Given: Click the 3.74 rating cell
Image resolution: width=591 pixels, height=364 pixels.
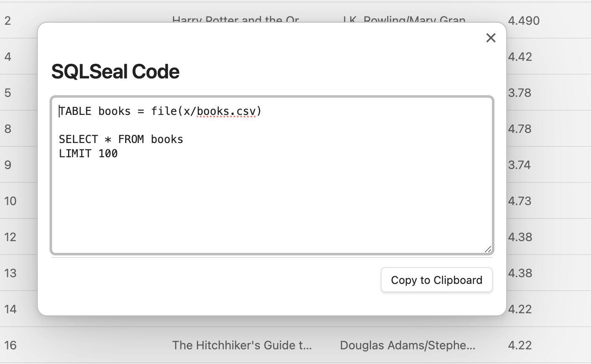Looking at the screenshot, I should coord(520,165).
